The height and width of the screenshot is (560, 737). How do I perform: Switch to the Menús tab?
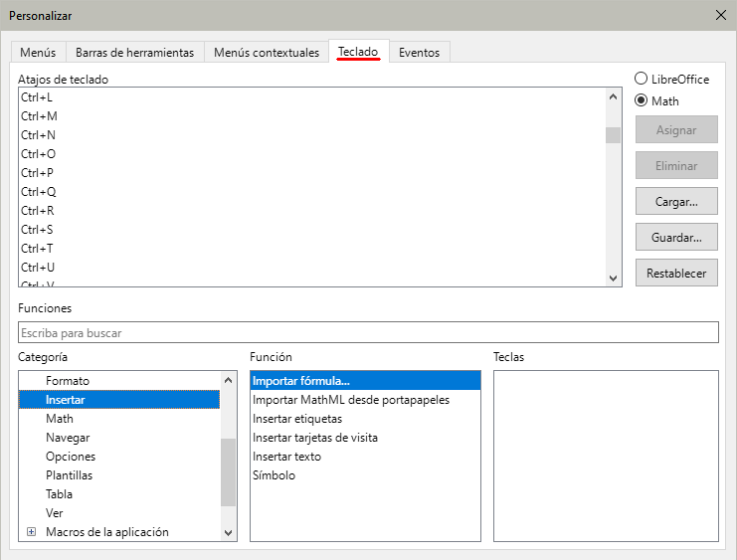[x=38, y=53]
